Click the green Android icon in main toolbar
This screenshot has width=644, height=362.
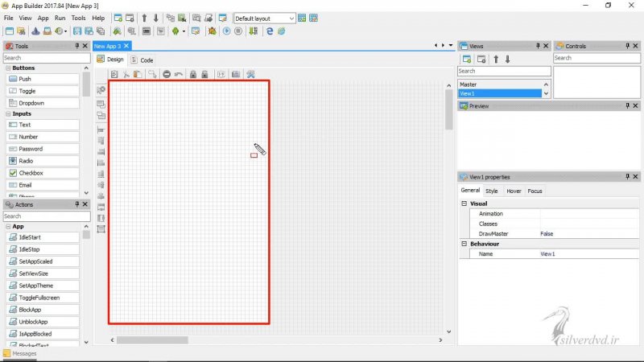[x=175, y=31]
